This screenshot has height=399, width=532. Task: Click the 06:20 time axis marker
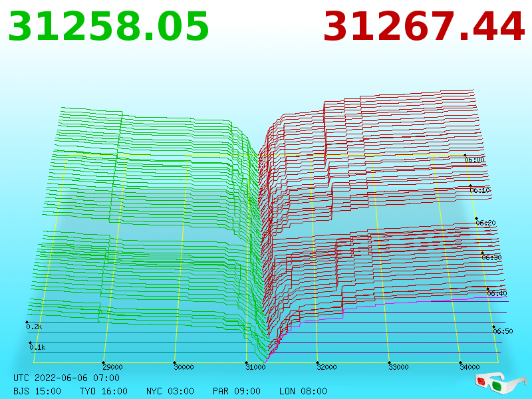pyautogui.click(x=486, y=223)
